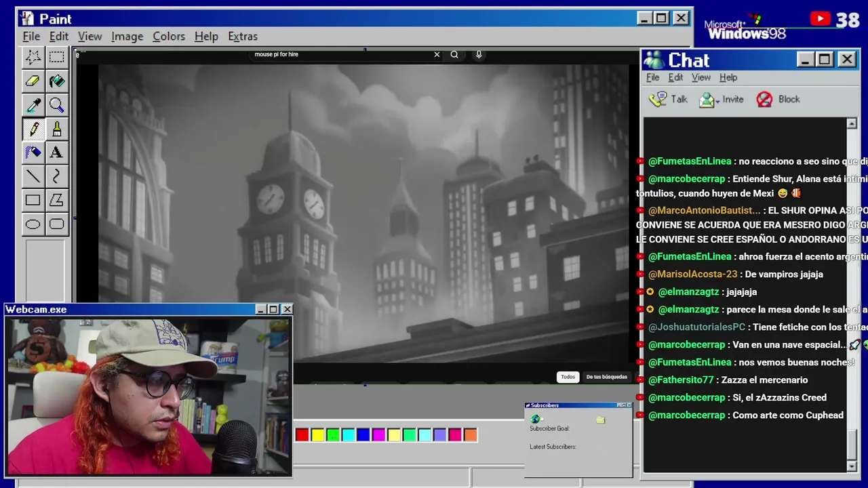Choose the Fill With Color bucket tool
This screenshot has width=868, height=488.
(56, 81)
